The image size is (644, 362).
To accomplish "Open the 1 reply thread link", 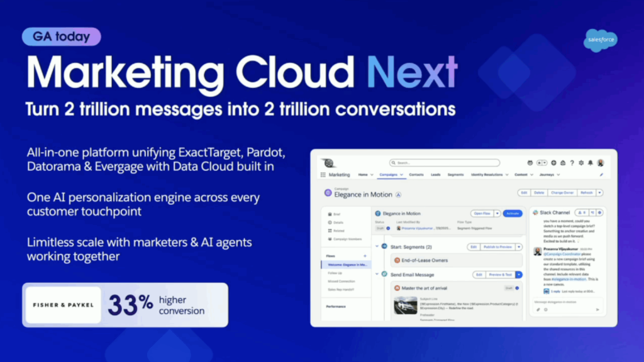I will [555, 292].
